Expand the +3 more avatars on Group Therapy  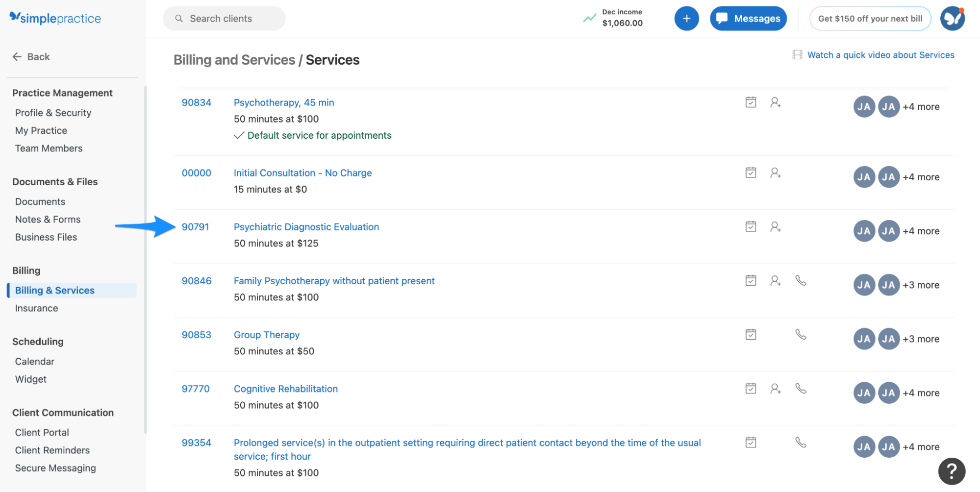(x=921, y=338)
